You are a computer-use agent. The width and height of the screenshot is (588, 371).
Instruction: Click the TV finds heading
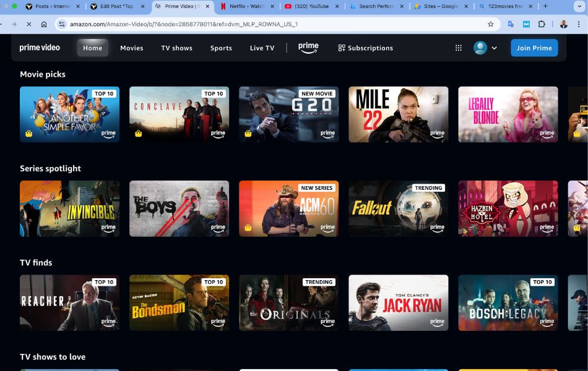tap(36, 263)
